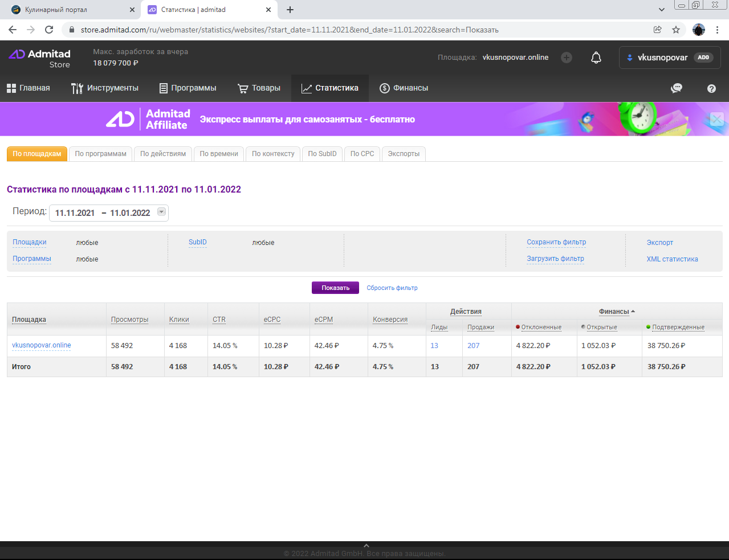Click the date range input field

[x=109, y=212]
